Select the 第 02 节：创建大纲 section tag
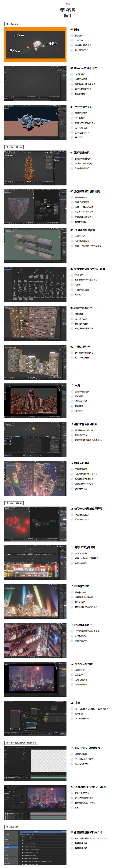 coord(14,147)
